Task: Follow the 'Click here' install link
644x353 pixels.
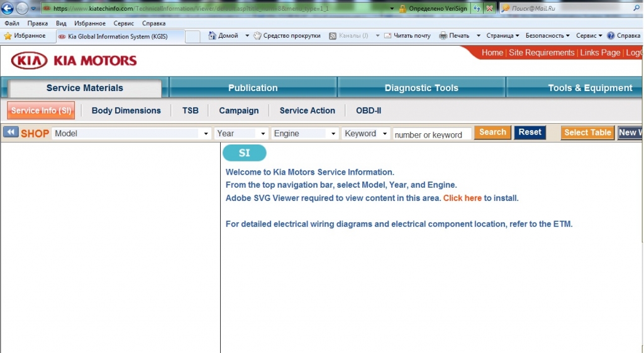Action: coord(462,198)
